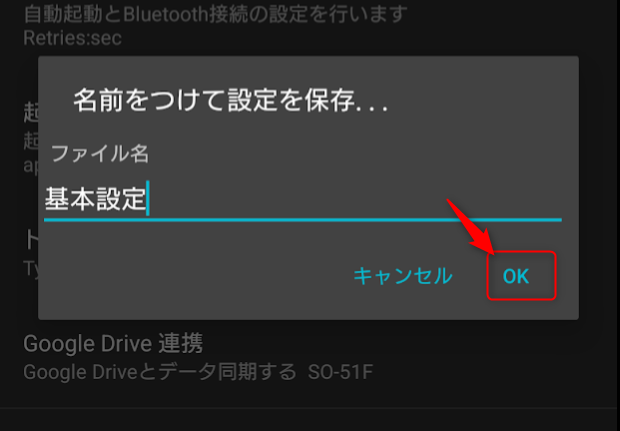Screen dimensions: 620x431
Task: Click partially hidden ap text behind dialog
Action: point(31,166)
